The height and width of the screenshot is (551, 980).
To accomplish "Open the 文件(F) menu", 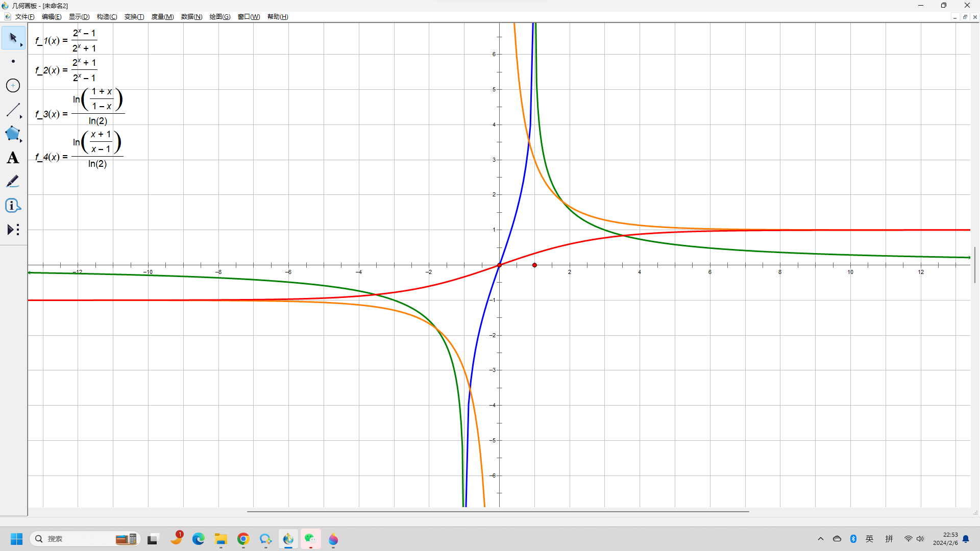I will 24,17.
